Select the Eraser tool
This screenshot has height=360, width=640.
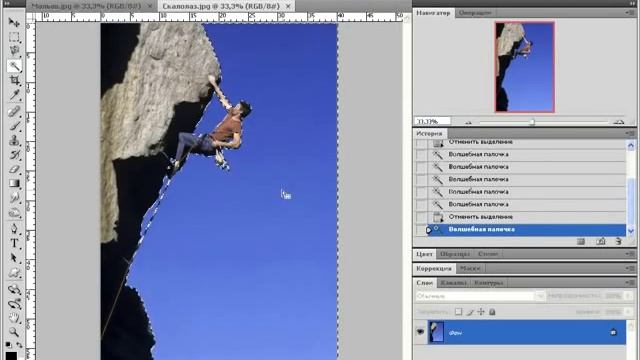tap(14, 169)
